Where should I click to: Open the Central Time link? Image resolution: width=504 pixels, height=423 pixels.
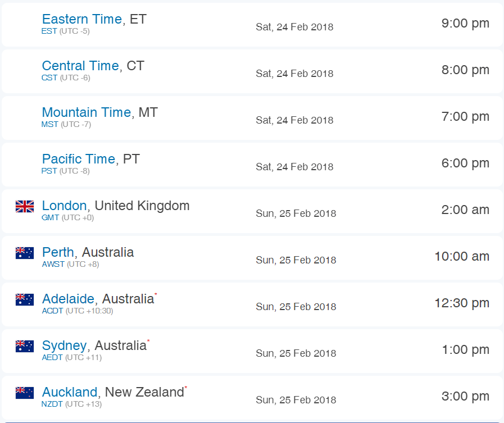(x=80, y=66)
